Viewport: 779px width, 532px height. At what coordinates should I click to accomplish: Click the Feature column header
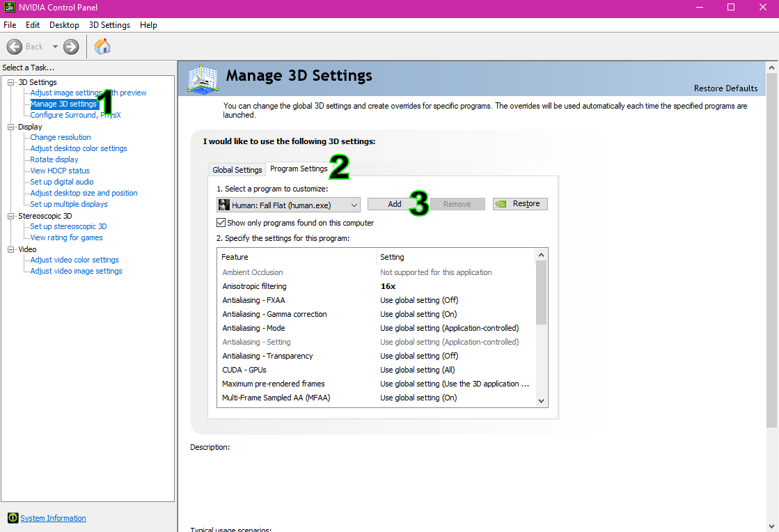(x=297, y=257)
